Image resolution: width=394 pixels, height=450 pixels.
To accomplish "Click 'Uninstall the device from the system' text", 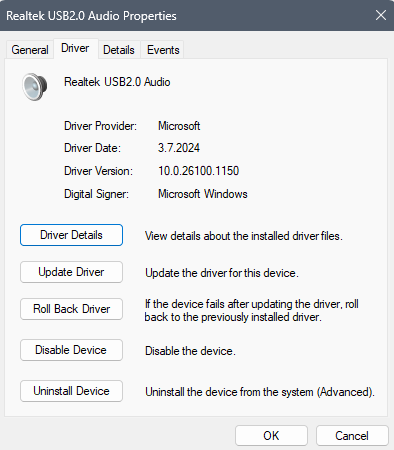I will point(260,392).
